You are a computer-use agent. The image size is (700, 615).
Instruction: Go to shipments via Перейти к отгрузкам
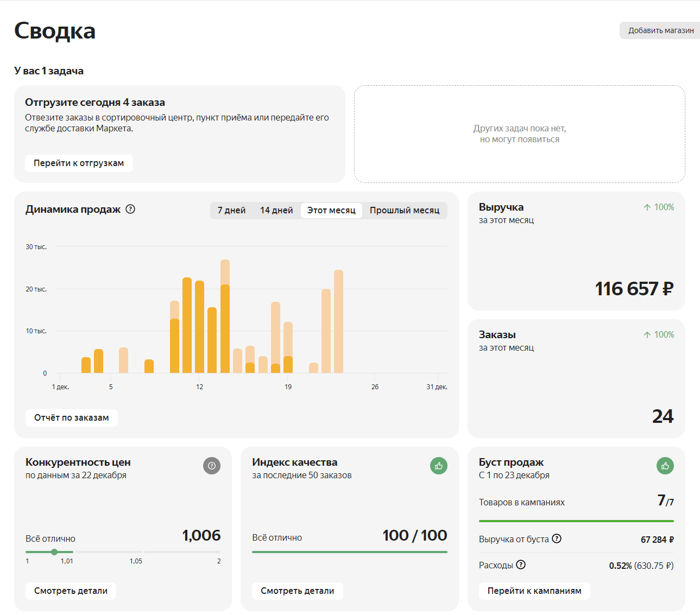click(79, 163)
